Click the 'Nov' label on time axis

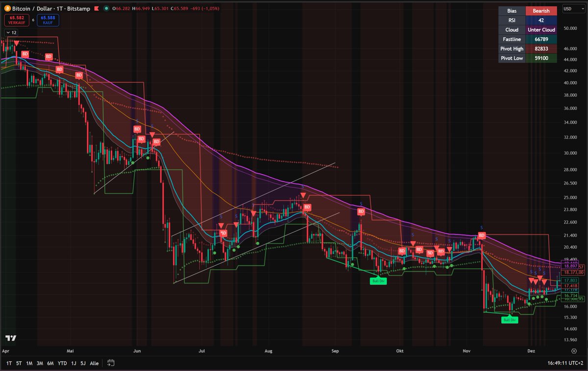(x=466, y=351)
